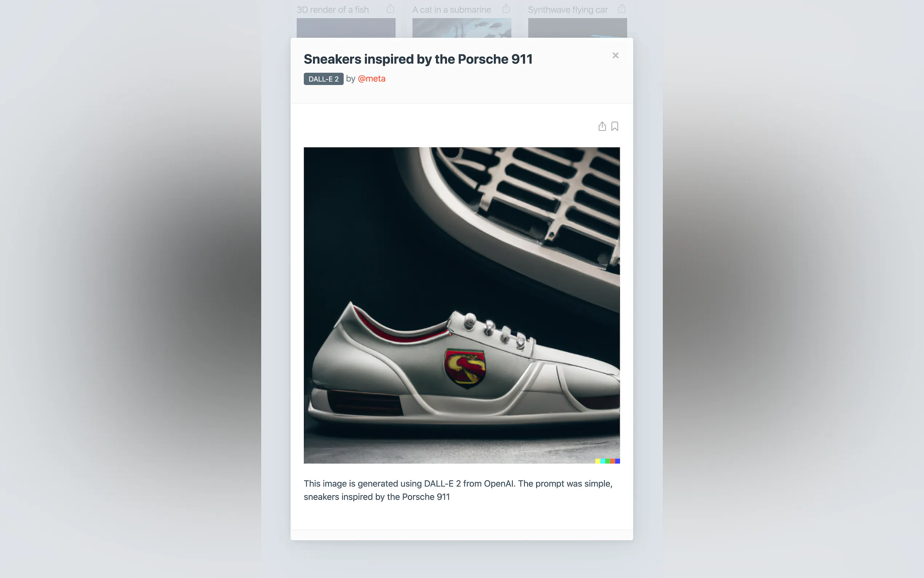Click the 'A cat in a submarine' title

[451, 9]
